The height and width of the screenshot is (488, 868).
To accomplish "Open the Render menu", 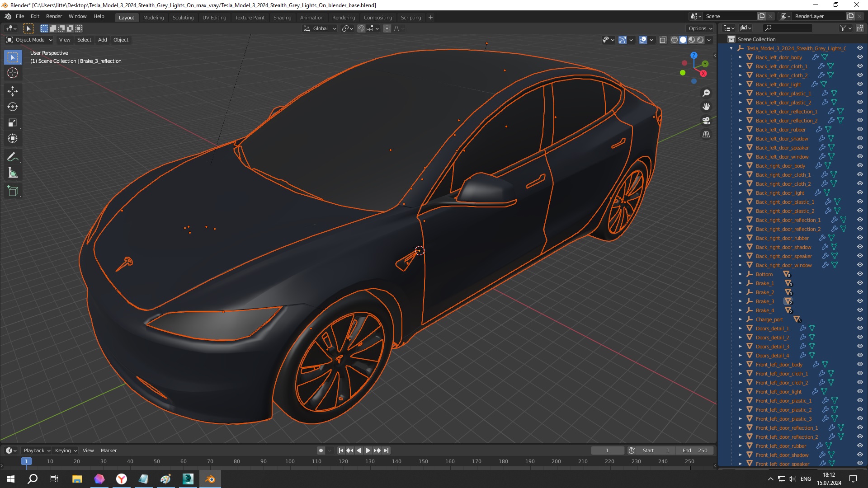I will coord(54,16).
